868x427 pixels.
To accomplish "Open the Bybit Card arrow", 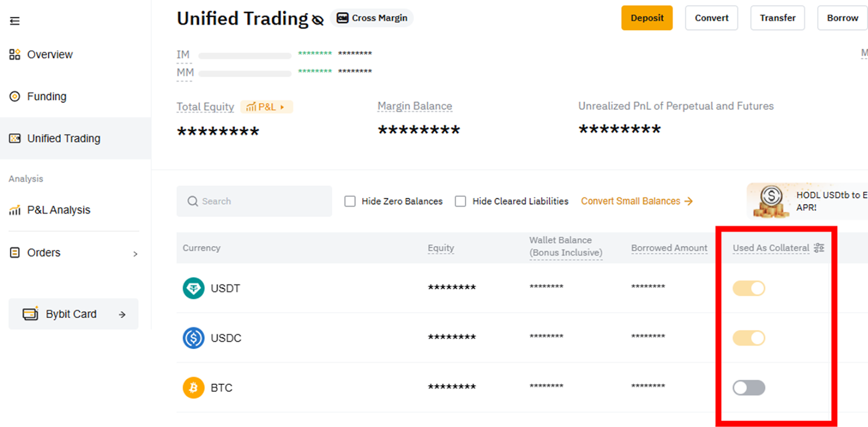I will [x=122, y=314].
